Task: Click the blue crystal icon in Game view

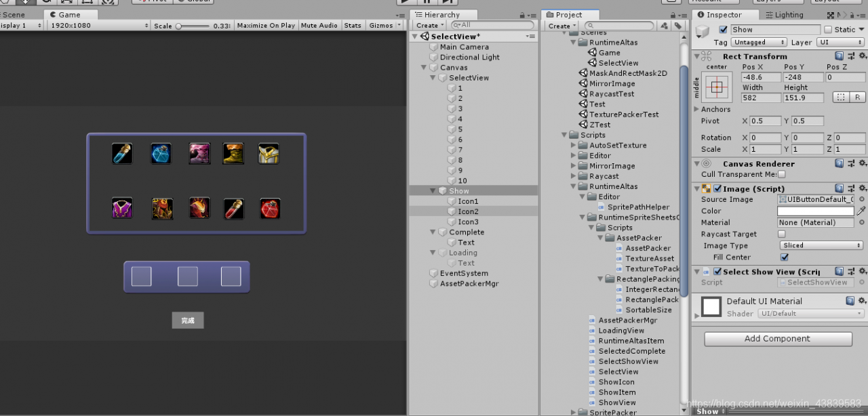Action: [161, 154]
